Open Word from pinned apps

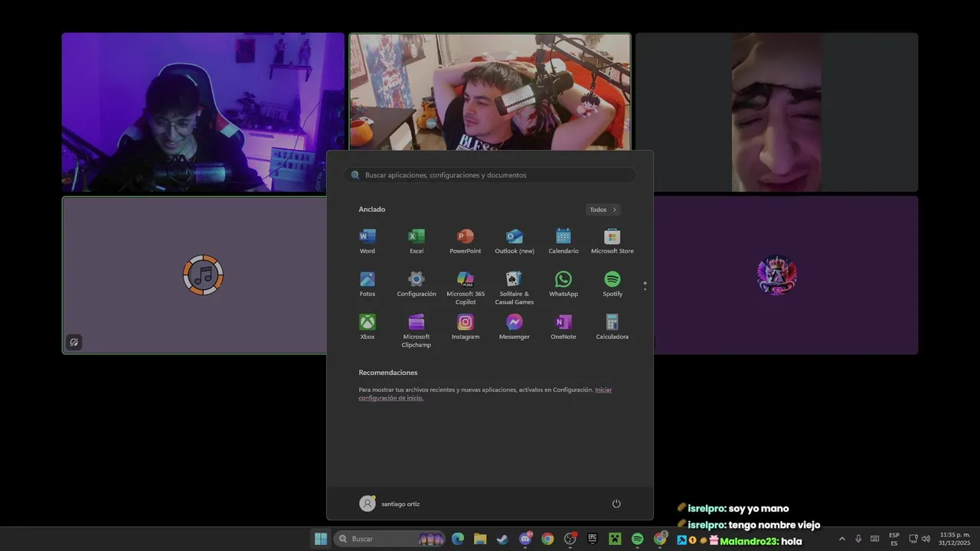[x=367, y=241]
